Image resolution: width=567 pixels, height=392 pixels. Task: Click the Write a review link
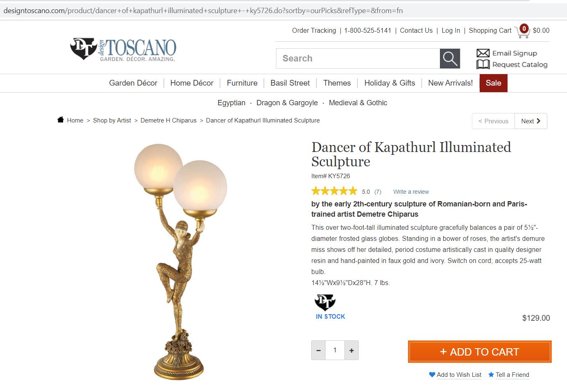click(411, 192)
